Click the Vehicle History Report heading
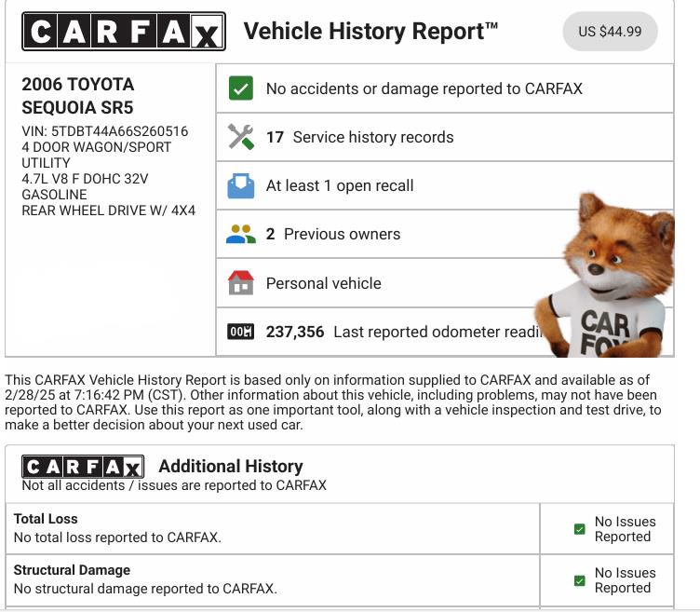This screenshot has height=612, width=700. pos(370,32)
